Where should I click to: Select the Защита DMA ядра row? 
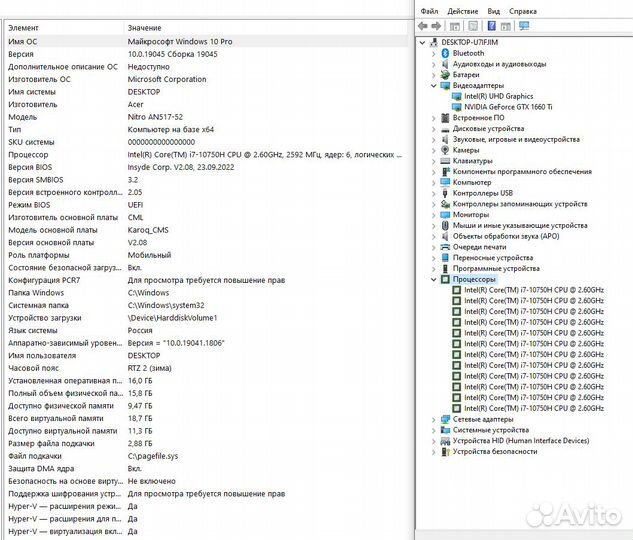coord(207,469)
